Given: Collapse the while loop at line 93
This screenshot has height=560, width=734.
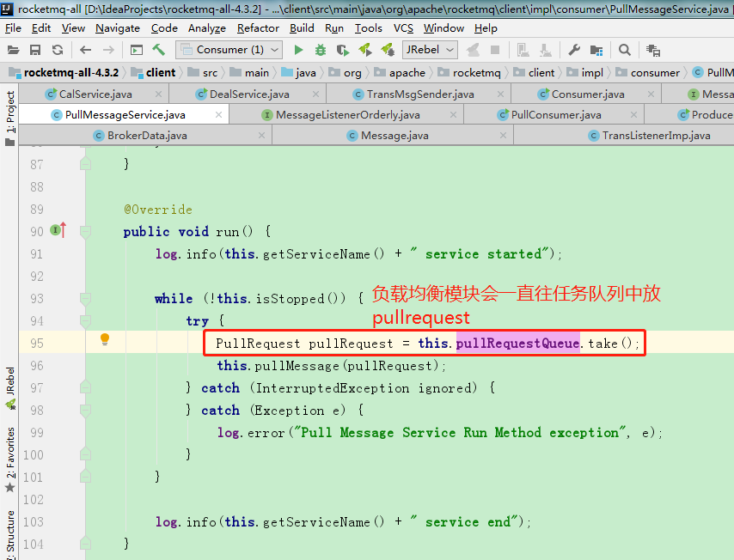Looking at the screenshot, I should 85,299.
